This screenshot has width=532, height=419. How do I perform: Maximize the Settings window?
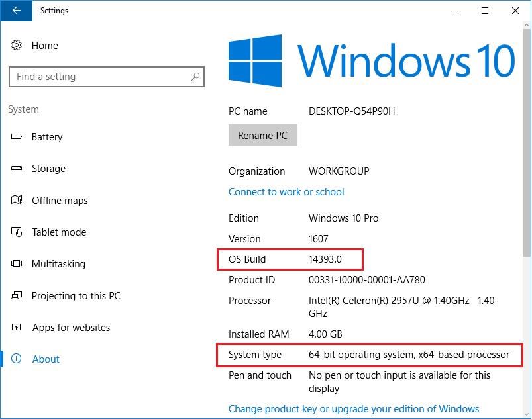(485, 11)
